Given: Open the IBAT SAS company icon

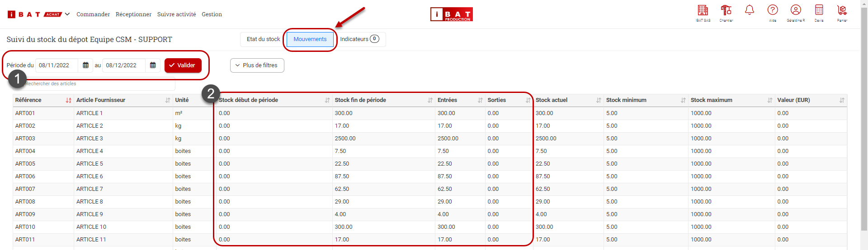Looking at the screenshot, I should tap(703, 11).
